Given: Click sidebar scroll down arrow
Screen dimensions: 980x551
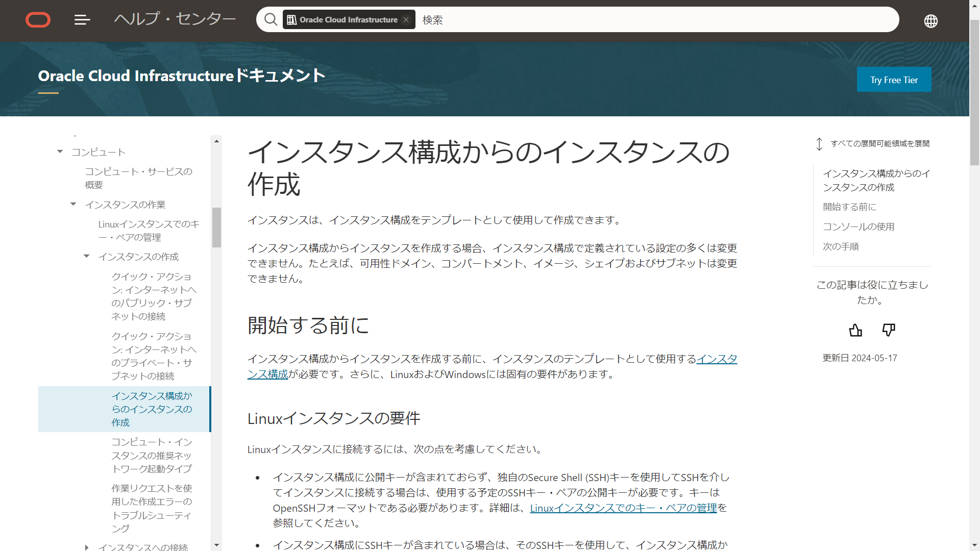Looking at the screenshot, I should [216, 545].
